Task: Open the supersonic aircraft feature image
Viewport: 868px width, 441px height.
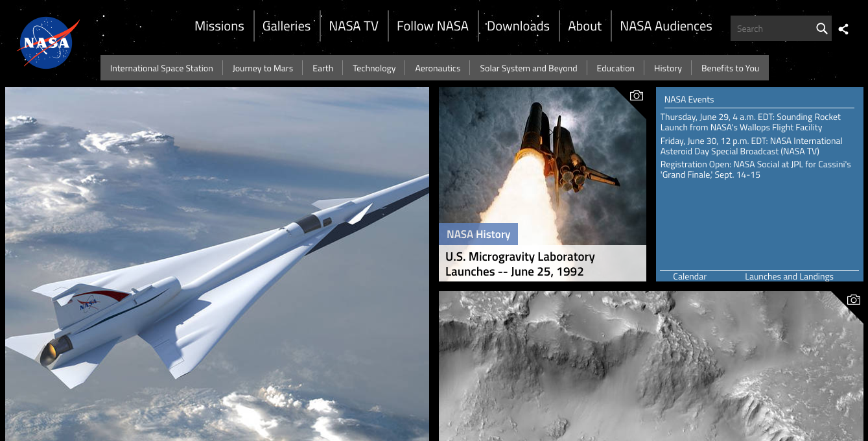Action: pyautogui.click(x=217, y=264)
